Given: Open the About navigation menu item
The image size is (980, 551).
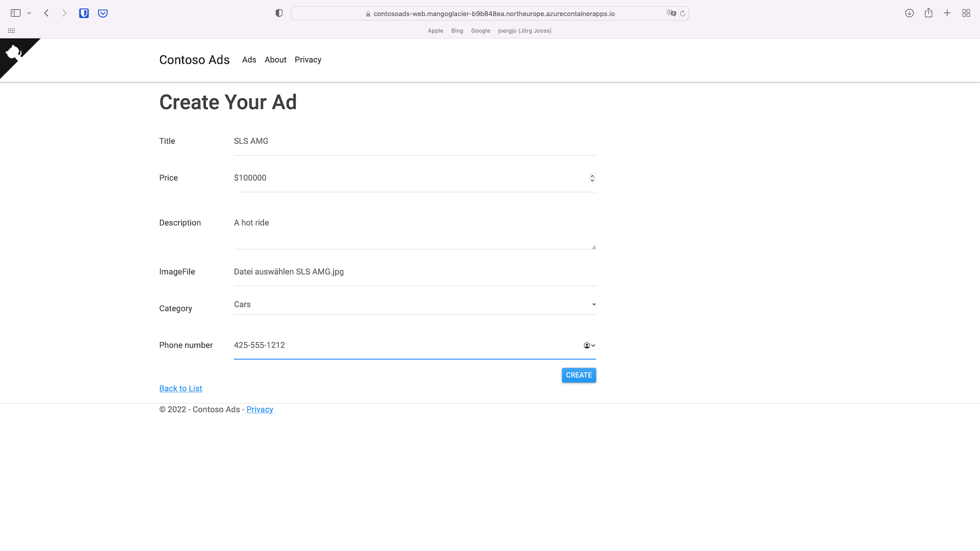Looking at the screenshot, I should [x=275, y=60].
